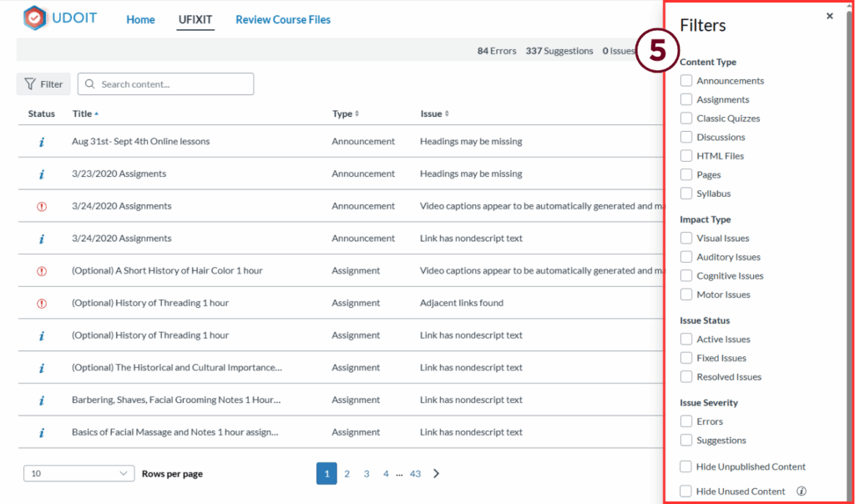Tick the Errors severity checkbox

686,421
